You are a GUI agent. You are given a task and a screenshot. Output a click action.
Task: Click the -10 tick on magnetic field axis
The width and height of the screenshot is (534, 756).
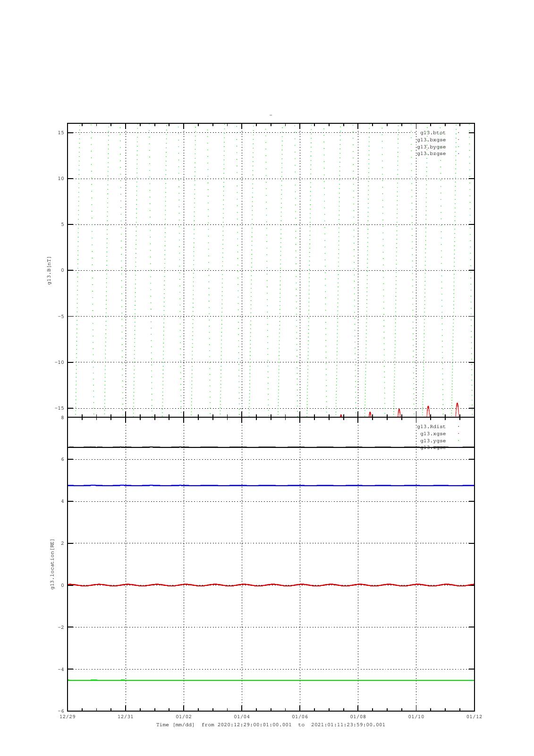point(59,362)
